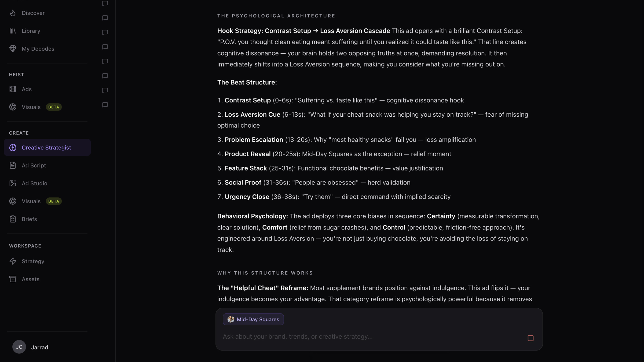This screenshot has height=362, width=644.
Task: Open the Ad Script page
Action: coord(34,165)
